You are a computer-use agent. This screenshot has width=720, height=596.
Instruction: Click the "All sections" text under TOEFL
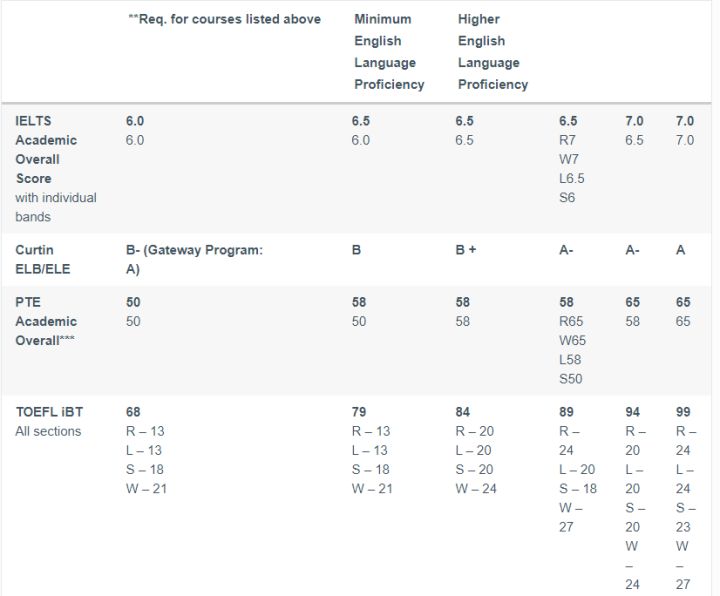click(48, 431)
